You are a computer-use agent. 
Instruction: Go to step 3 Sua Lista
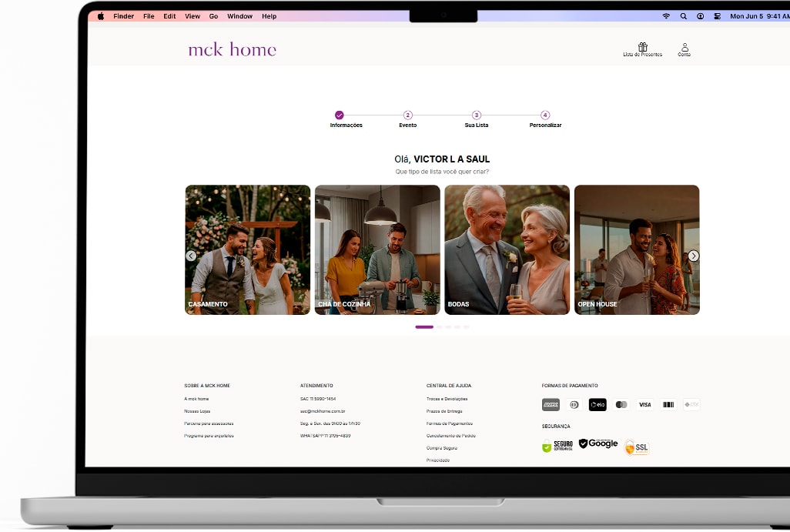pos(477,115)
